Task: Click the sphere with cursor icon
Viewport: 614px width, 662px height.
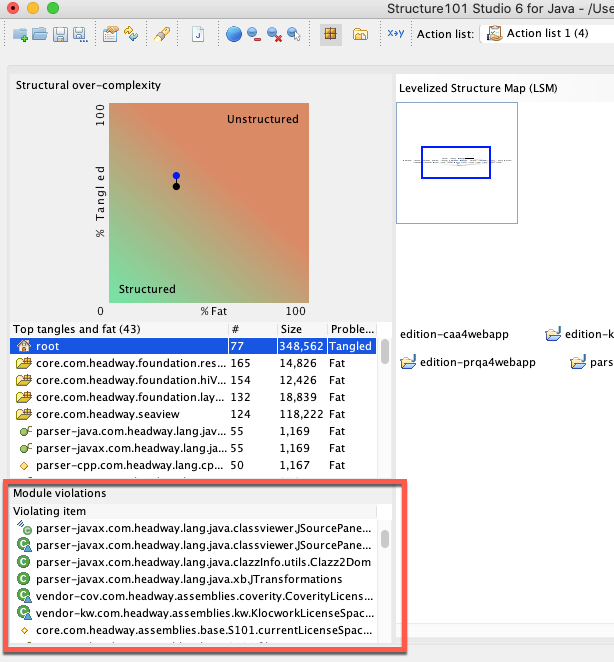Action: tap(294, 34)
